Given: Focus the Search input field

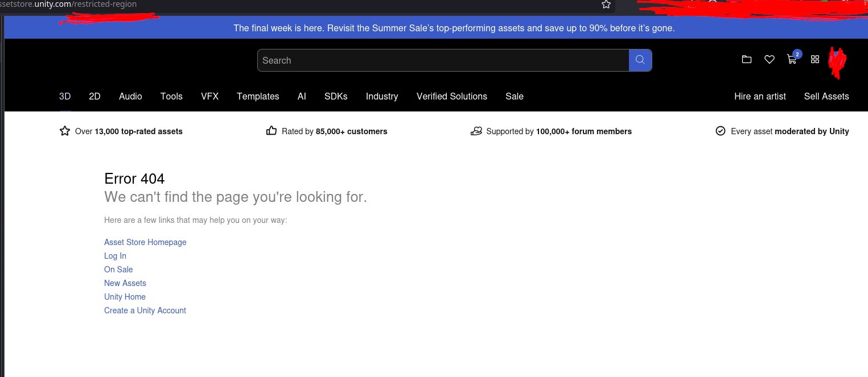Looking at the screenshot, I should (443, 60).
